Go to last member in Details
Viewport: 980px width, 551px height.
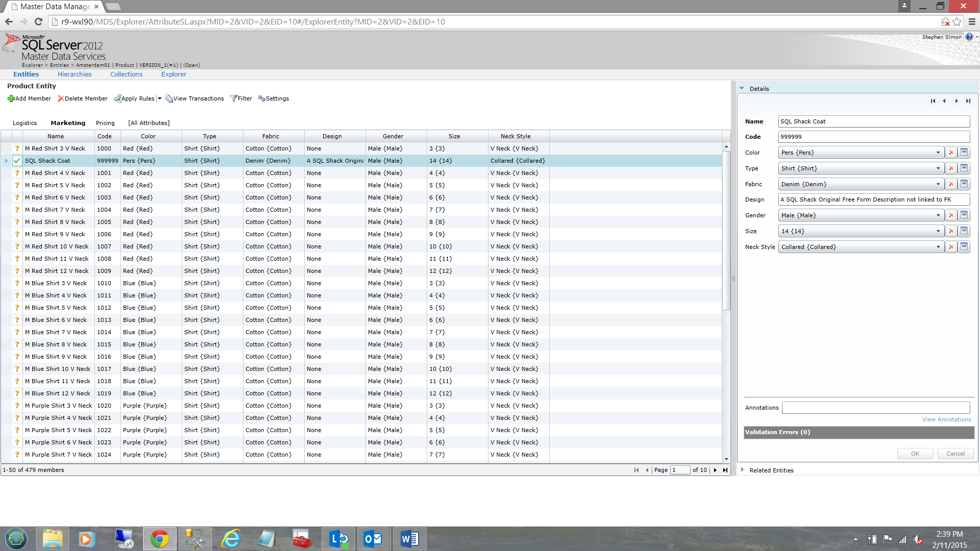[x=968, y=101]
